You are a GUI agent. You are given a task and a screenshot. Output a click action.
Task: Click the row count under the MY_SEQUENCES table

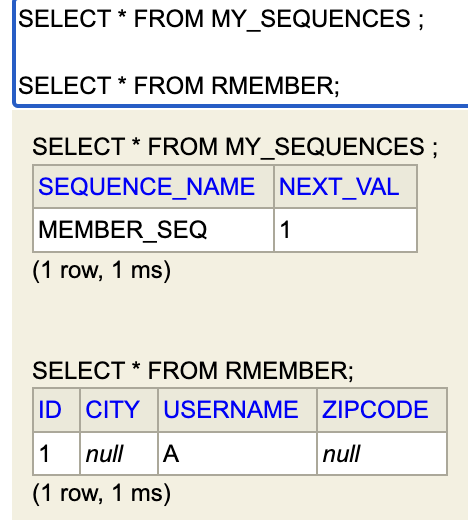click(x=102, y=270)
